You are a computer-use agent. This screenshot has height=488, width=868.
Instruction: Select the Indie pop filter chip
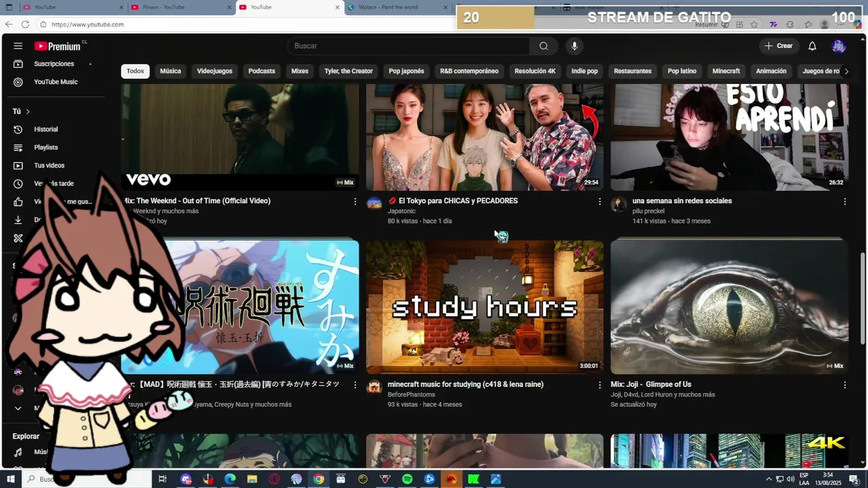click(x=585, y=71)
